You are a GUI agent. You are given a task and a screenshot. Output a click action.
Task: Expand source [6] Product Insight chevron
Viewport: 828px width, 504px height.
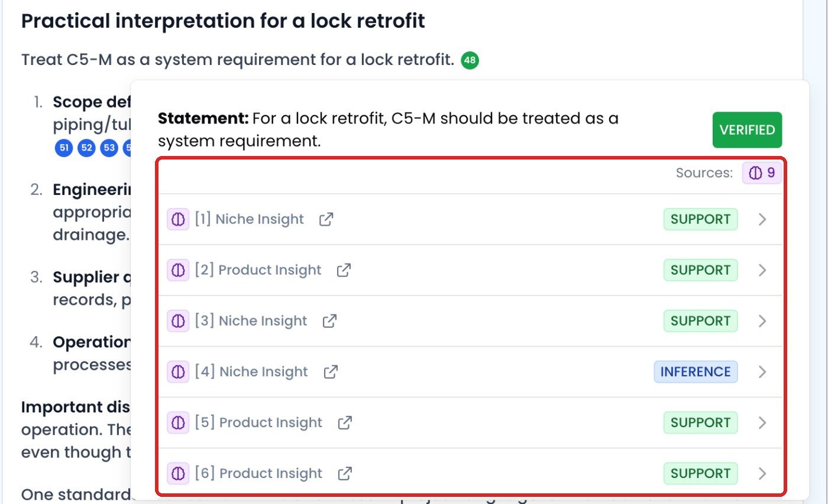[x=762, y=473]
